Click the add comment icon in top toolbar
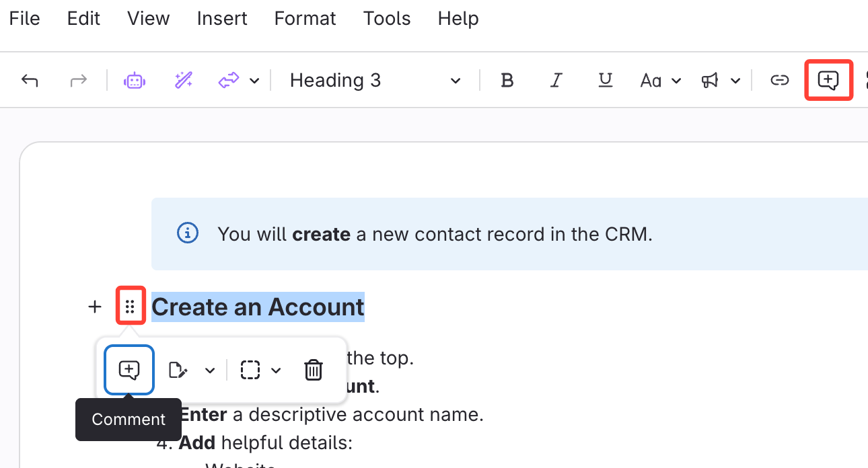This screenshot has height=468, width=868. [828, 81]
